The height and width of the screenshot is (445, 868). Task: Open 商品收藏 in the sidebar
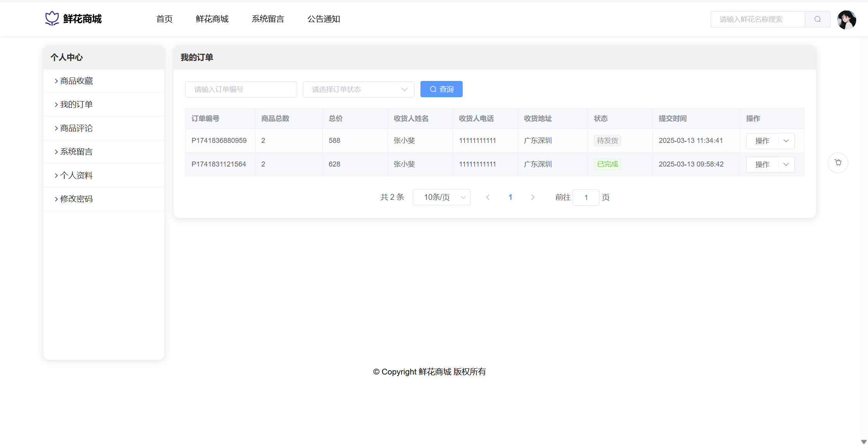[x=77, y=81]
